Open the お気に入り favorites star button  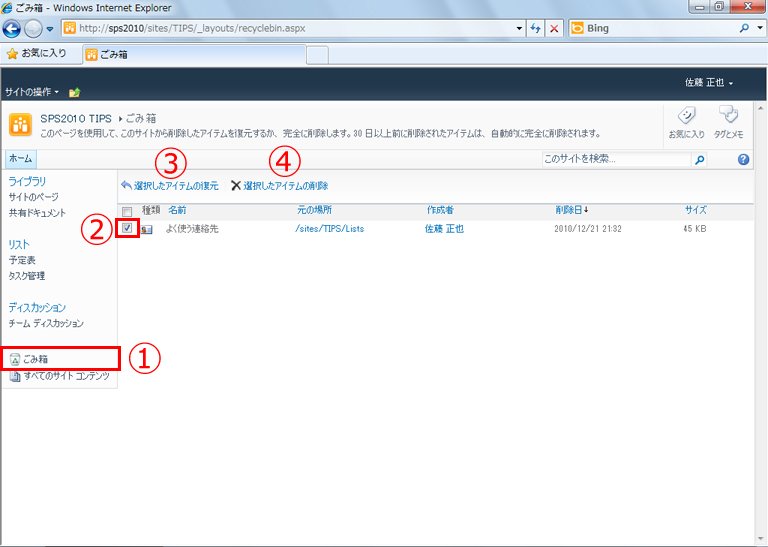click(37, 53)
